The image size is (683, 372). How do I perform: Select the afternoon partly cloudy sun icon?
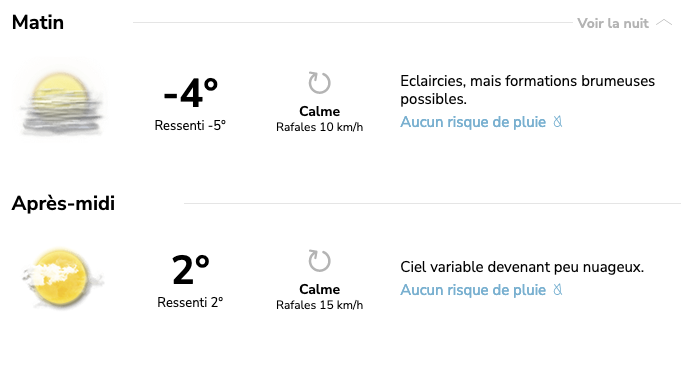click(x=61, y=279)
